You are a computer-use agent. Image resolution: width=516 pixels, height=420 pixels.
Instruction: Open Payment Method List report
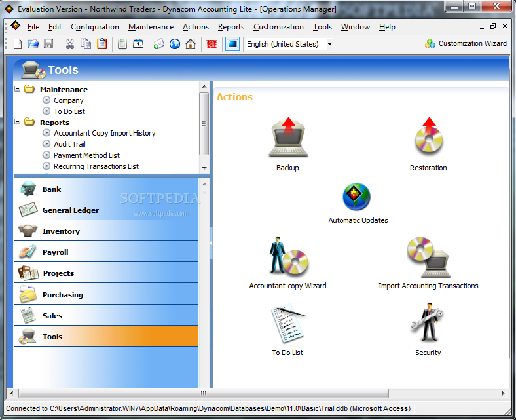(86, 155)
